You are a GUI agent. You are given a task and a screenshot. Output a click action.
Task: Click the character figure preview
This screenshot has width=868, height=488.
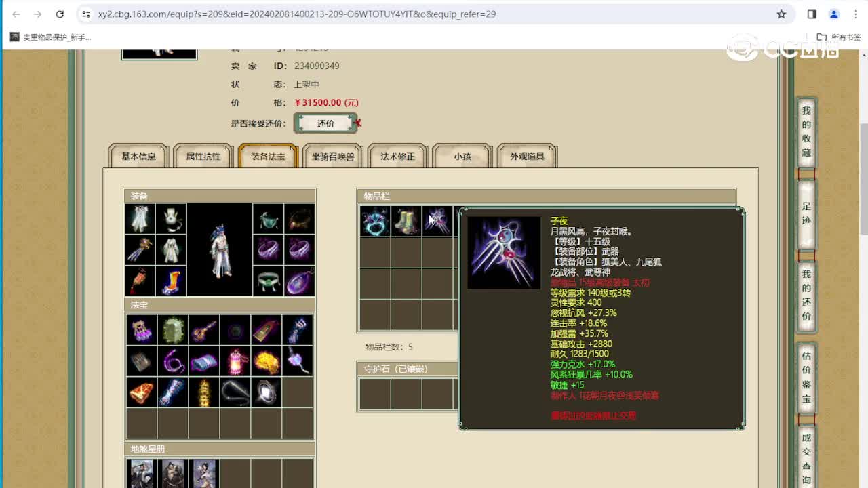point(220,249)
